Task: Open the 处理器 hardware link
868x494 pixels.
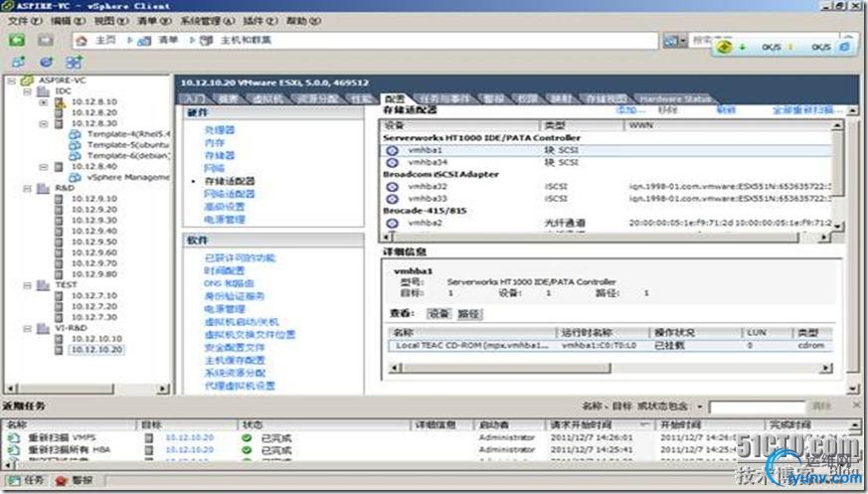Action: click(220, 130)
